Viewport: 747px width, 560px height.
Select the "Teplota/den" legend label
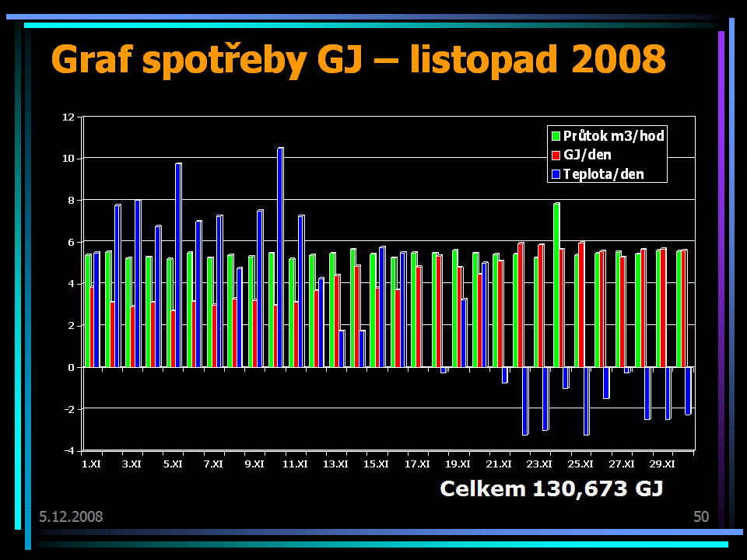click(604, 173)
